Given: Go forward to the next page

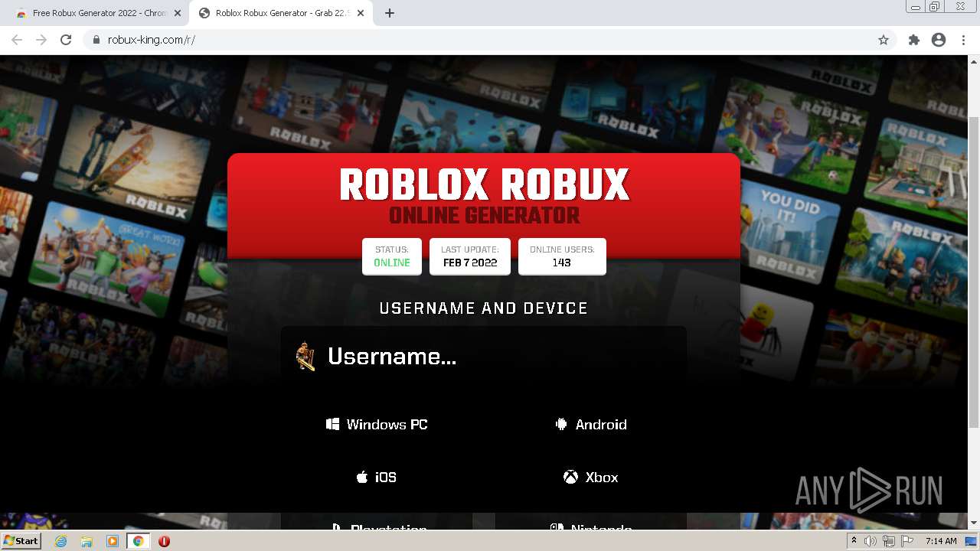Looking at the screenshot, I should (41, 40).
